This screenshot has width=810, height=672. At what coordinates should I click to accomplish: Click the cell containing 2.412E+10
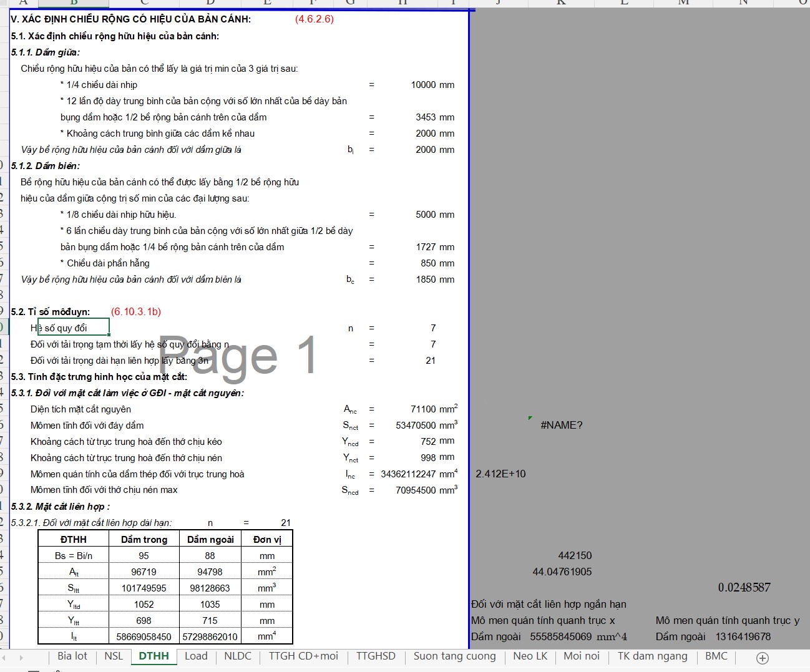coord(500,474)
